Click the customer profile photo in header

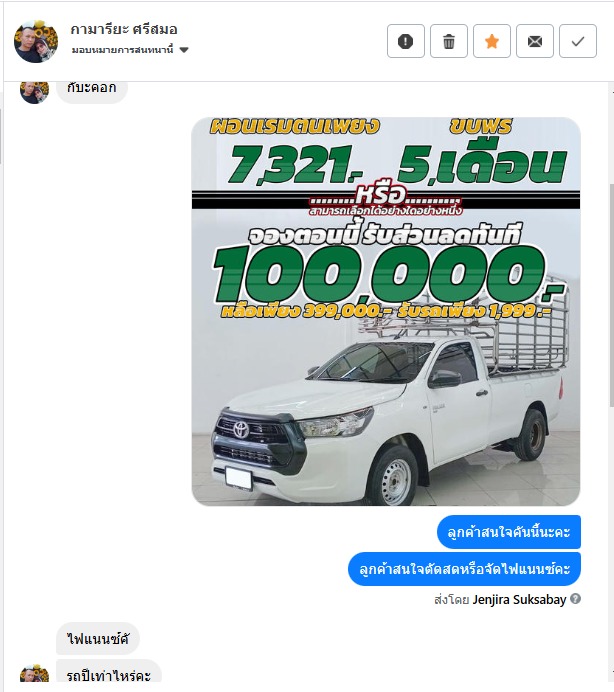[x=36, y=41]
